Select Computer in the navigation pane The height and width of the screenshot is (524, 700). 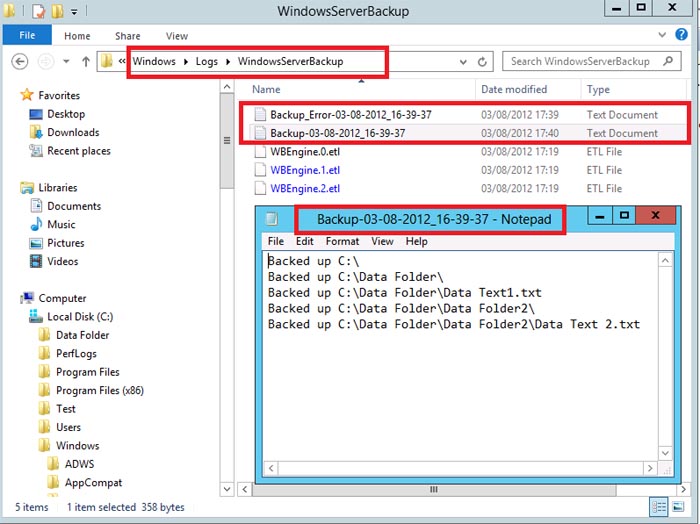pos(62,298)
